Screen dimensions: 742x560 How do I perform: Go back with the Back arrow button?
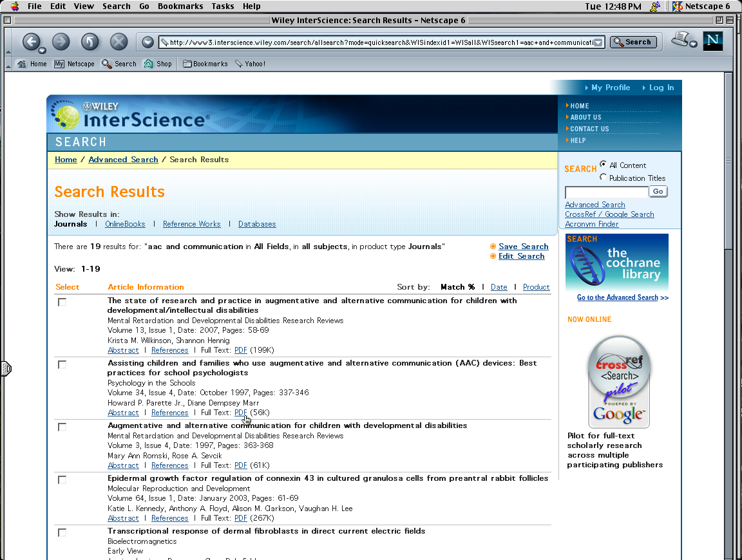point(31,42)
